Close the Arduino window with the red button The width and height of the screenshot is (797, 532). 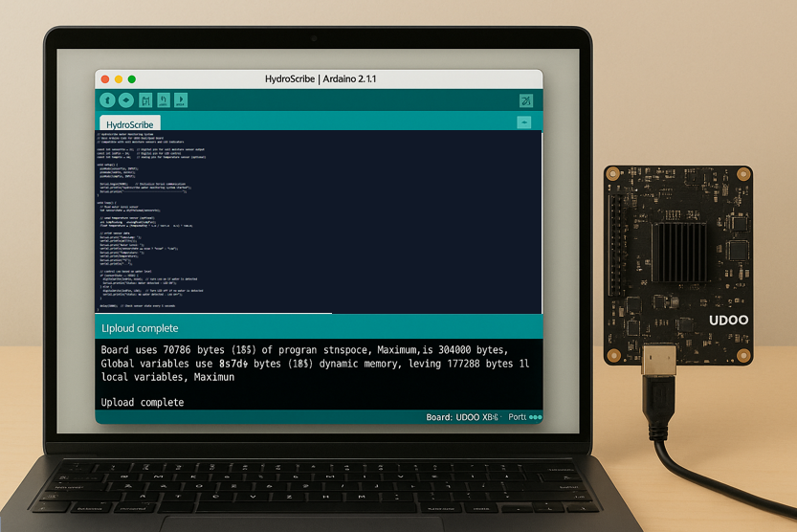pos(105,79)
